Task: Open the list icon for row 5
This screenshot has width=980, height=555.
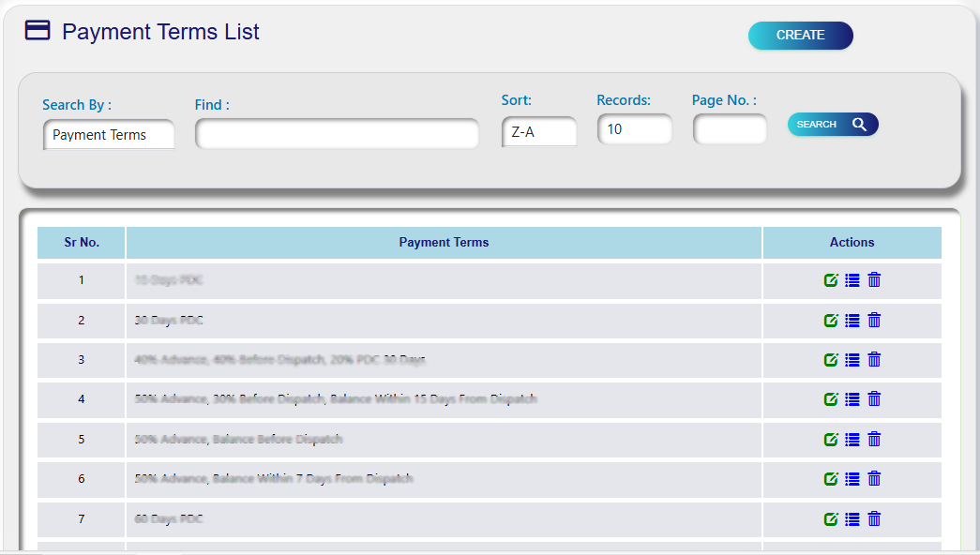Action: 852,440
